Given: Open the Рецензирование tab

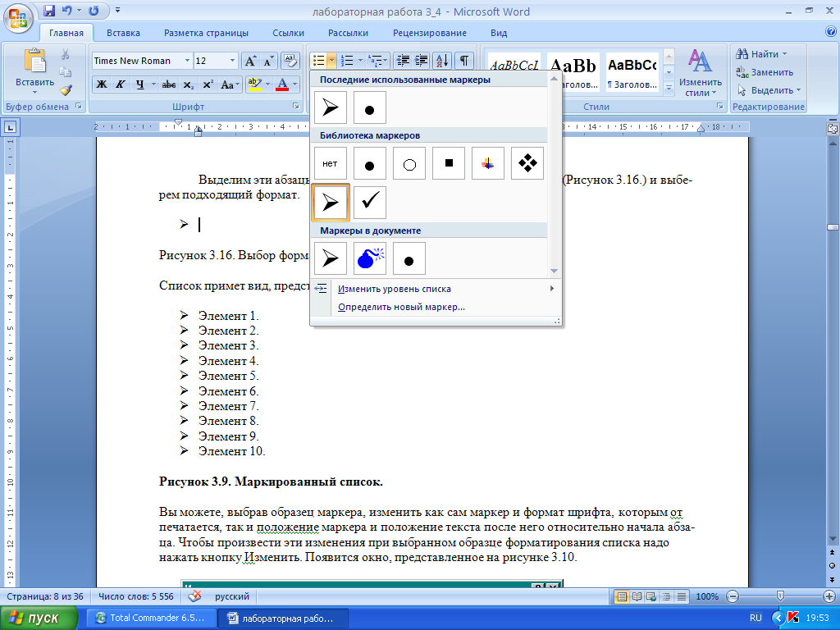Looking at the screenshot, I should coord(430,33).
